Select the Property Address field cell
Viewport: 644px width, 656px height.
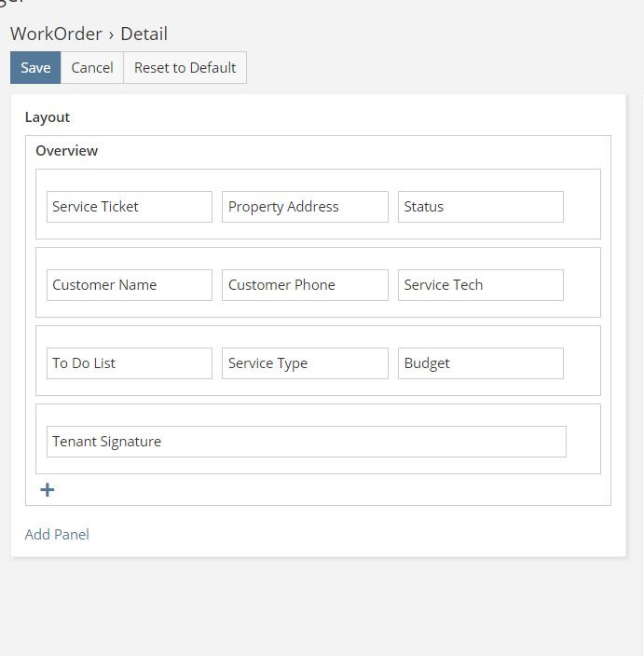305,207
